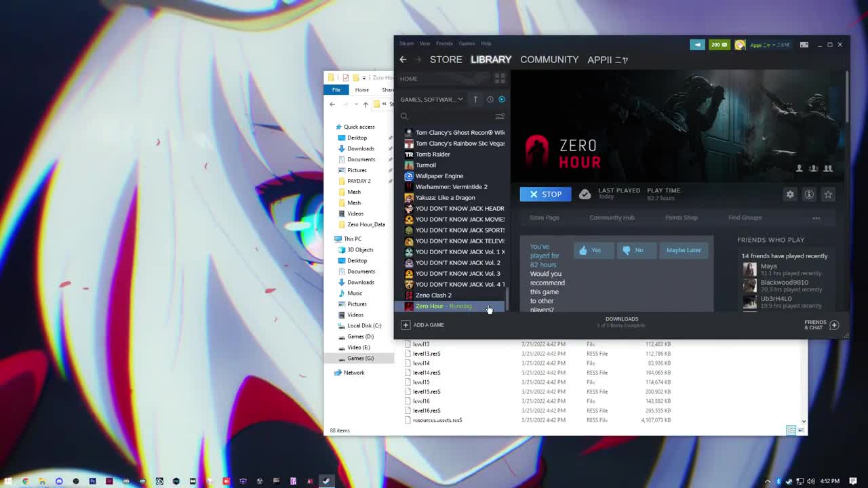868x488 pixels.
Task: Open the Friends menu in Steam
Action: (x=444, y=43)
